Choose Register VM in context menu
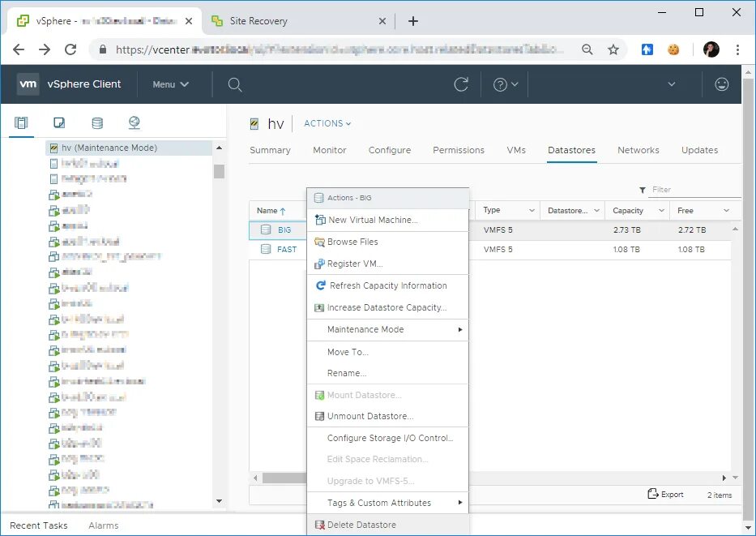 pos(387,264)
